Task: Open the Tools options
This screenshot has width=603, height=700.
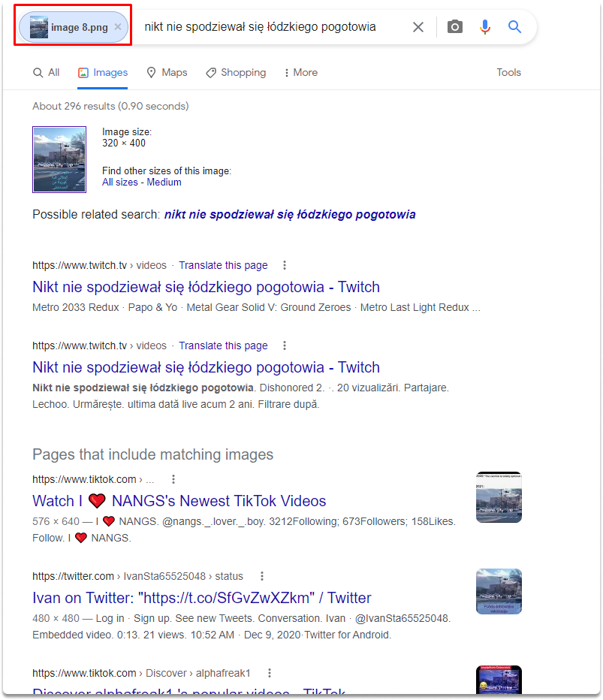Action: click(509, 72)
